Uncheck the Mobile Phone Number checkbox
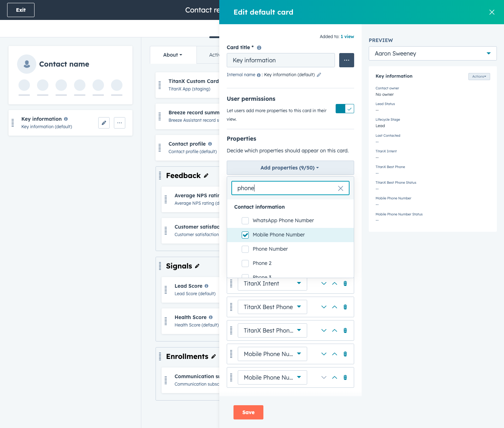The width and height of the screenshot is (504, 428). tap(245, 235)
